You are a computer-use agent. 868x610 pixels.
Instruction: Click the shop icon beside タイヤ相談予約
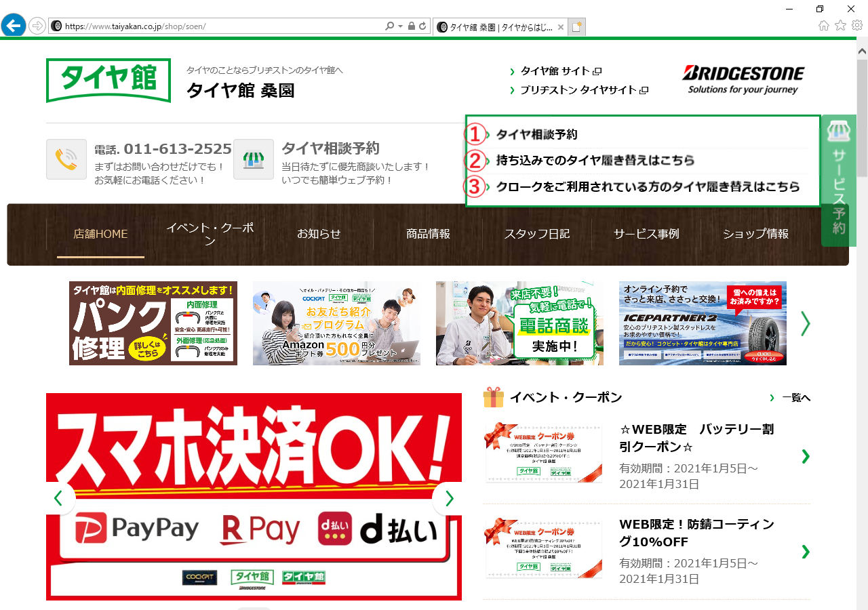point(254,159)
